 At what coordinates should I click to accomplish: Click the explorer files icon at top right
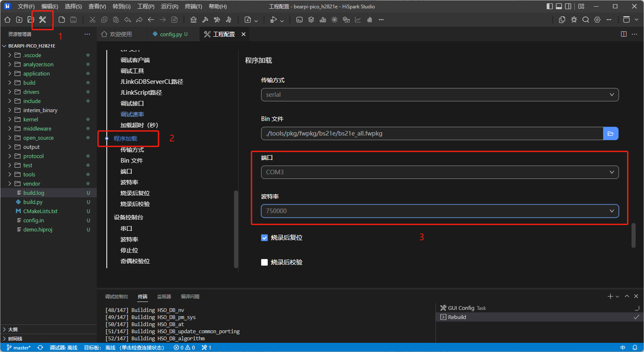pyautogui.click(x=562, y=20)
